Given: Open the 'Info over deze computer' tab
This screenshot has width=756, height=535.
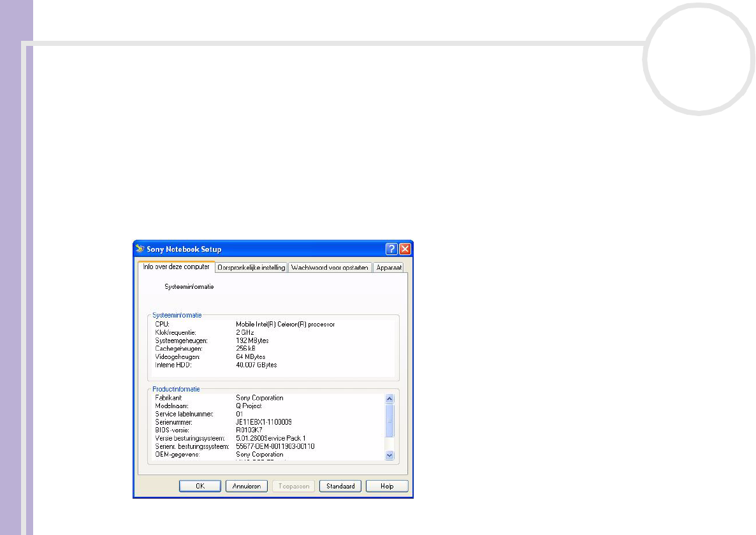Looking at the screenshot, I should click(176, 267).
